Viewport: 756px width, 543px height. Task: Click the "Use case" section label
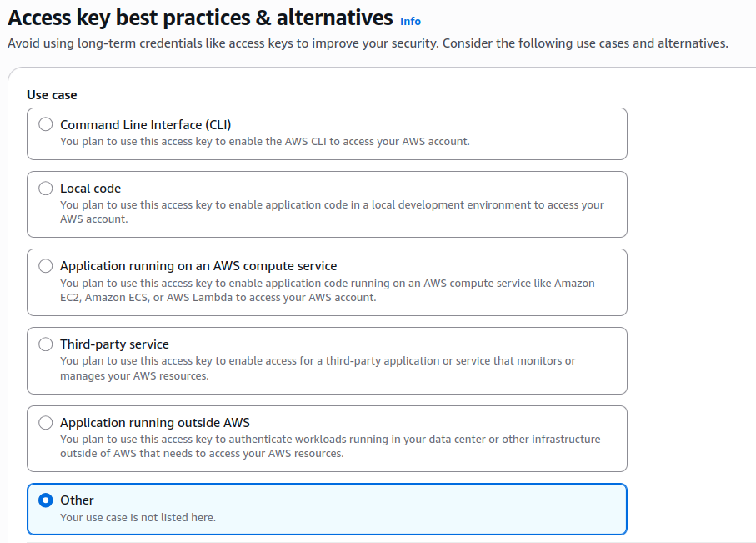[x=52, y=95]
